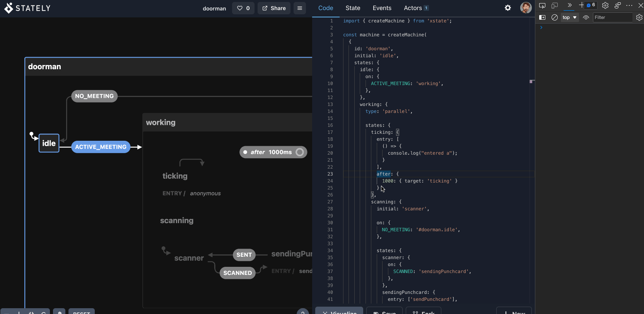Expand more DevTools tabs chevron
644x314 pixels.
click(x=569, y=5)
